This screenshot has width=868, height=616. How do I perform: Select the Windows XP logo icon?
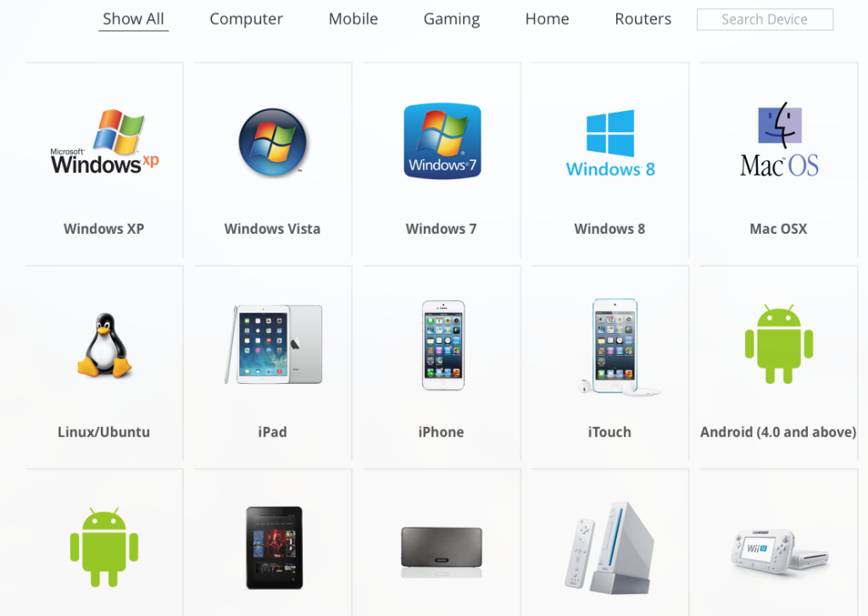[x=104, y=142]
